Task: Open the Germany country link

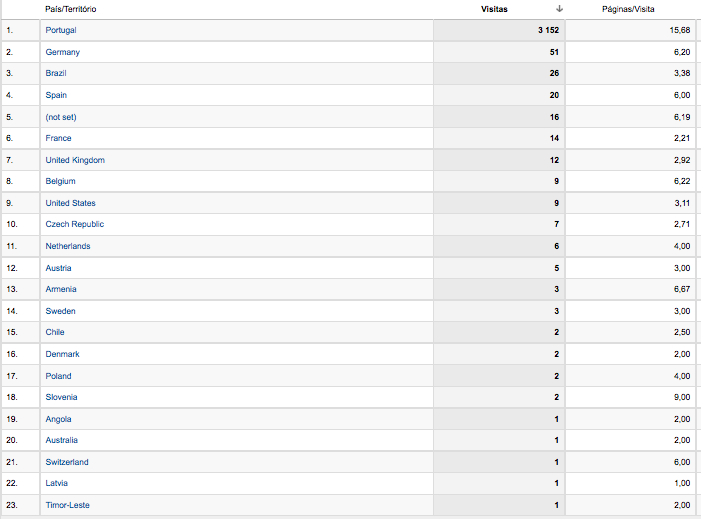Action: [x=63, y=52]
